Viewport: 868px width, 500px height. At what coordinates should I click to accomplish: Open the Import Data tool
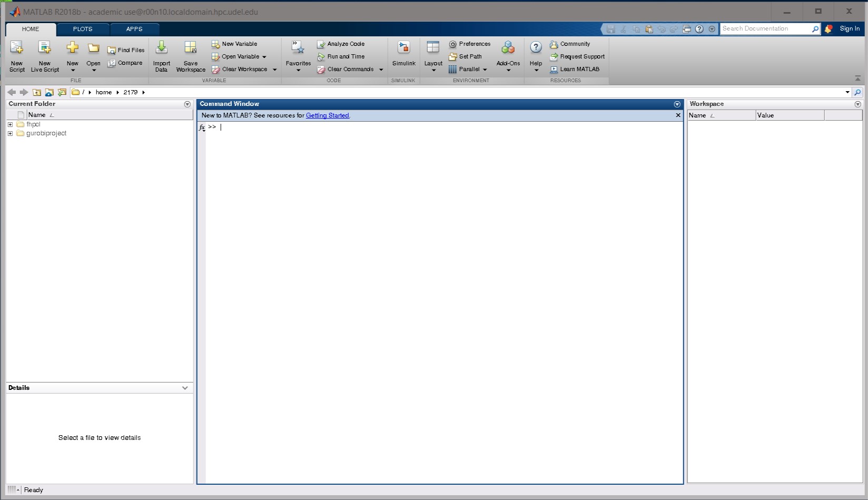point(162,48)
